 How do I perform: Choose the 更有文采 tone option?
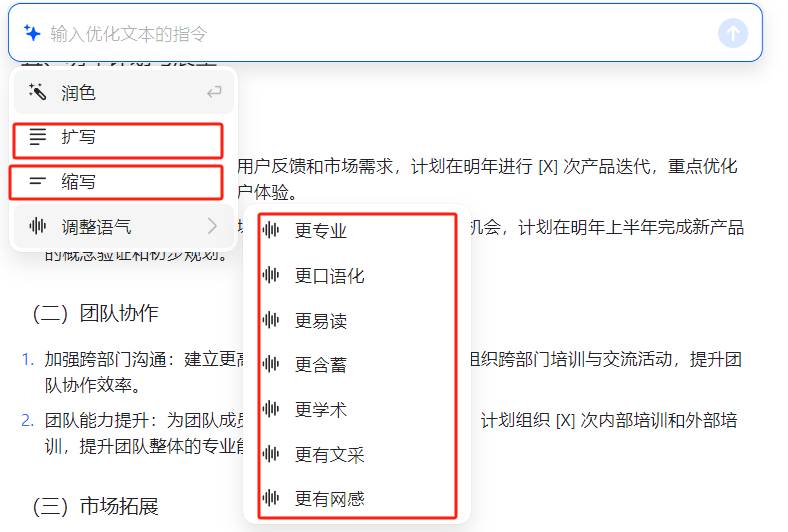tap(357, 454)
